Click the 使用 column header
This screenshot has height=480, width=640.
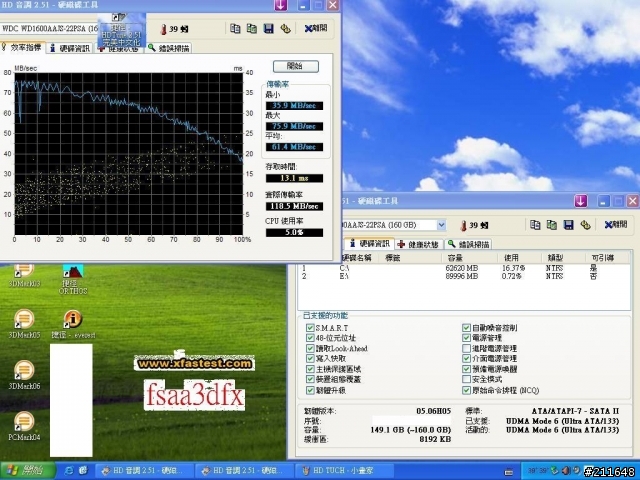click(520, 258)
